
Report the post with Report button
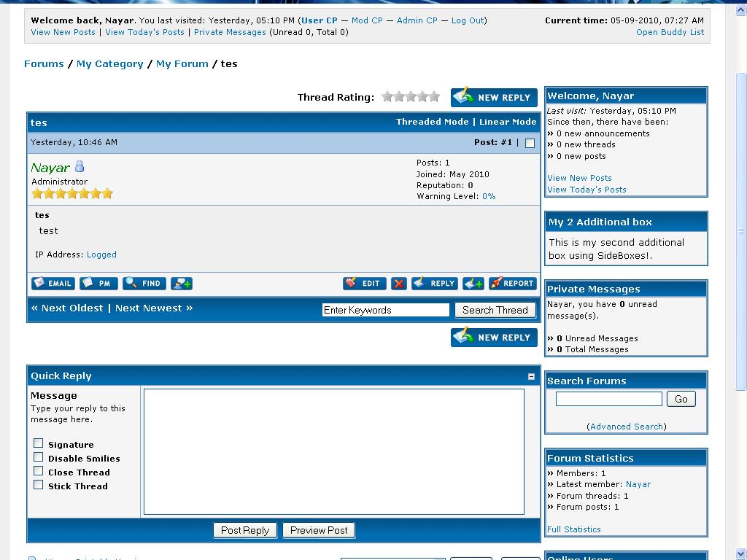pyautogui.click(x=513, y=284)
